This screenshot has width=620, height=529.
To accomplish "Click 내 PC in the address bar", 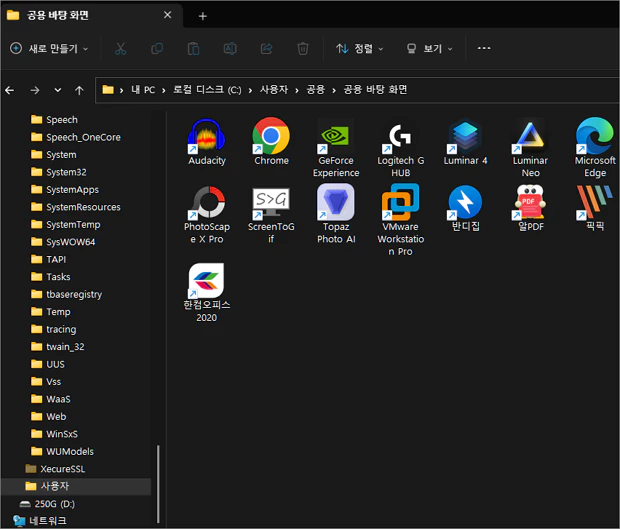I will 143,90.
